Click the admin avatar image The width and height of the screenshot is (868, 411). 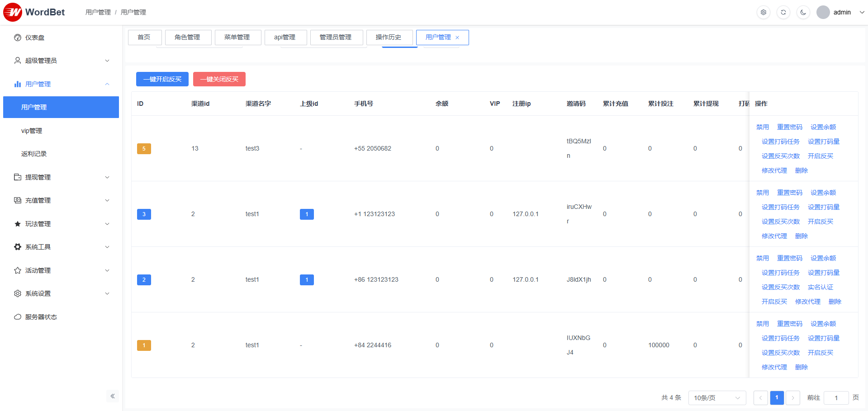(823, 12)
